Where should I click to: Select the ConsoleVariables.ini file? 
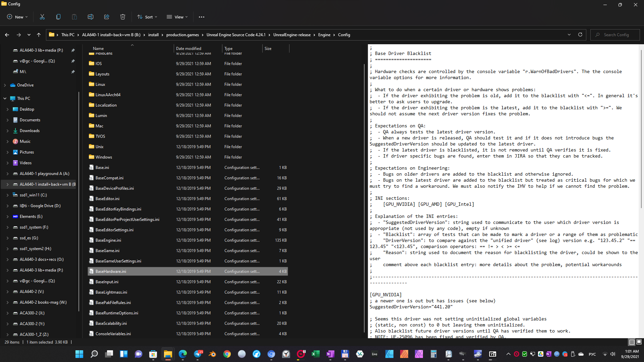[113, 334]
